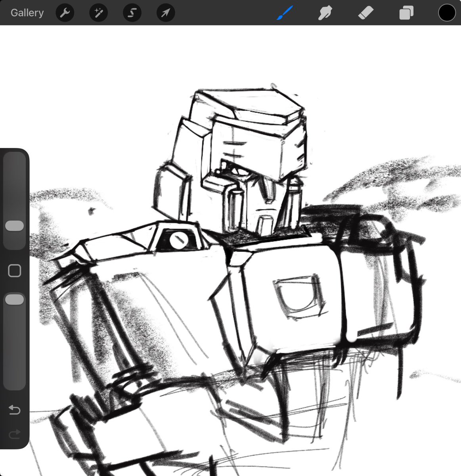Open the Actions wrench menu
This screenshot has height=476, width=461.
point(65,13)
